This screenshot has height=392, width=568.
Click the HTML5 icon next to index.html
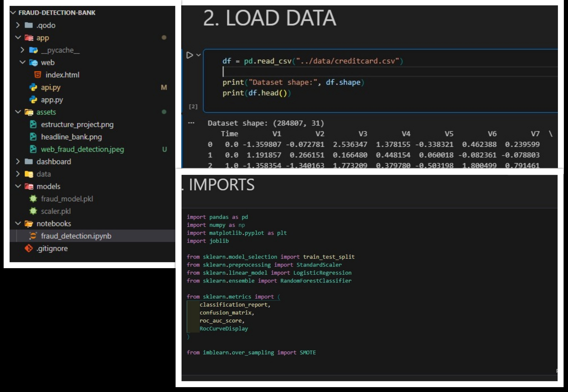[x=38, y=75]
